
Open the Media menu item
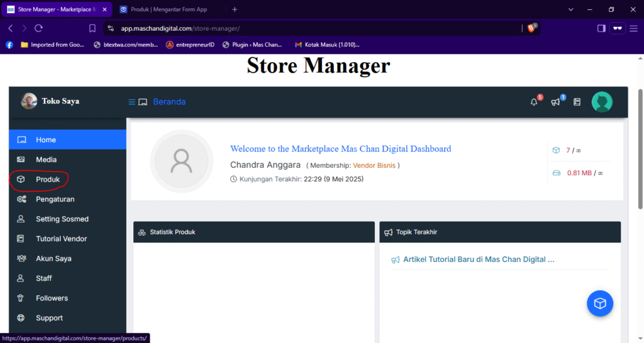tap(67, 160)
